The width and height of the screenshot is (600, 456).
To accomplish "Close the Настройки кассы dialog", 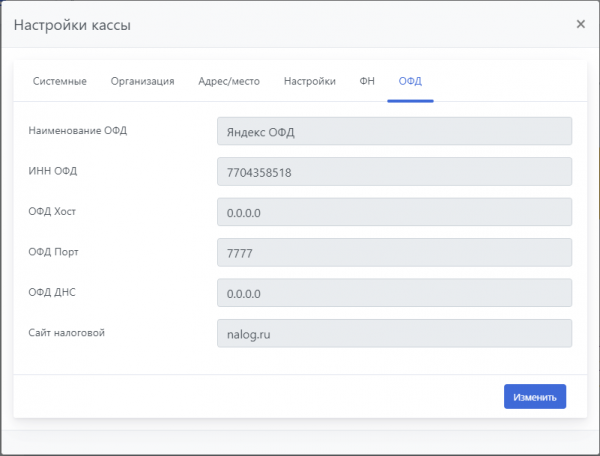I will point(580,24).
